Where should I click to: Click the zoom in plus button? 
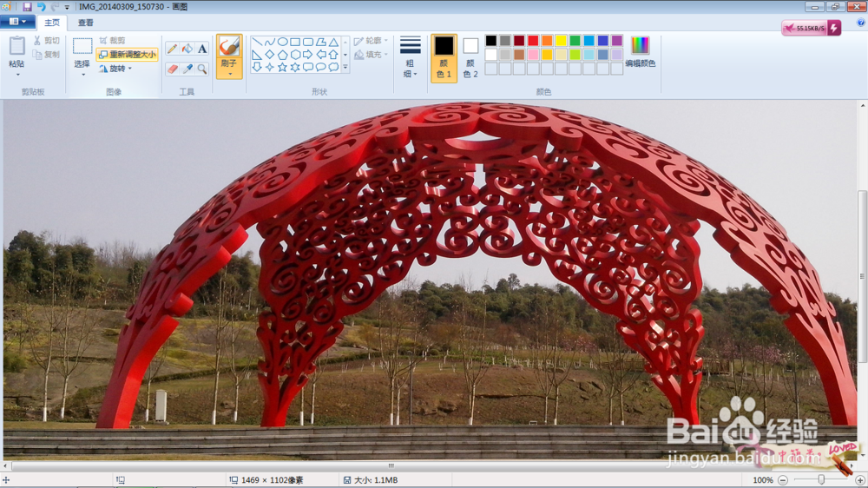pos(859,480)
